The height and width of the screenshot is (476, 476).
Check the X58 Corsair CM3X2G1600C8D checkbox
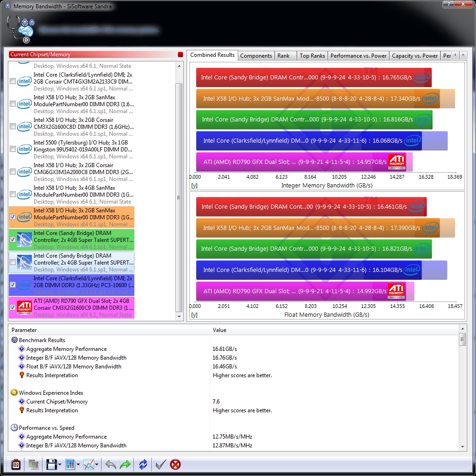13,127
